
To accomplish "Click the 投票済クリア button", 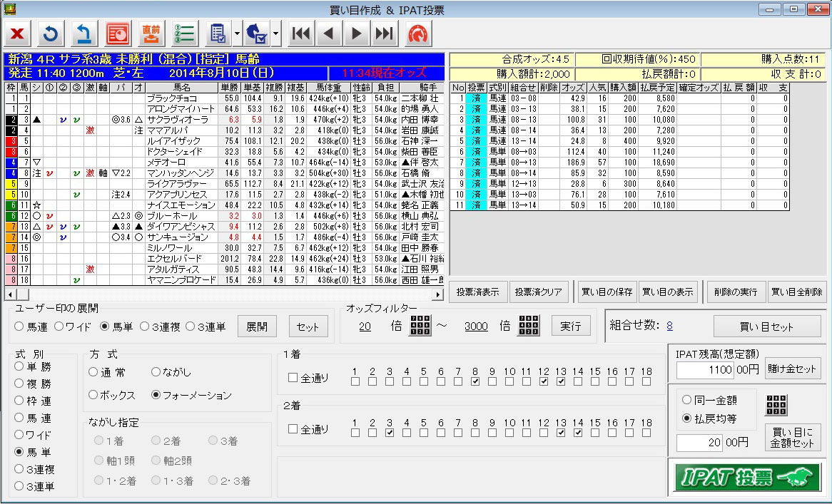I will click(539, 292).
